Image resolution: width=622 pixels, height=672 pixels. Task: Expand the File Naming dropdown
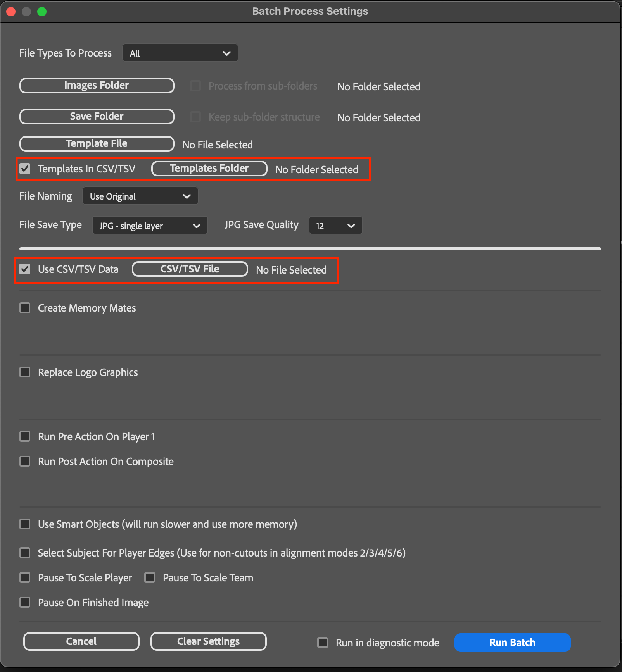(x=140, y=196)
